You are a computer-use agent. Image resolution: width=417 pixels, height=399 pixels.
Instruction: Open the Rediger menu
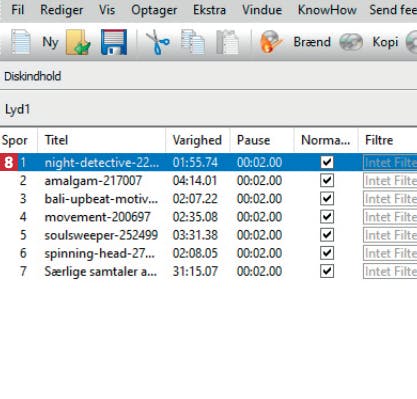pos(62,10)
